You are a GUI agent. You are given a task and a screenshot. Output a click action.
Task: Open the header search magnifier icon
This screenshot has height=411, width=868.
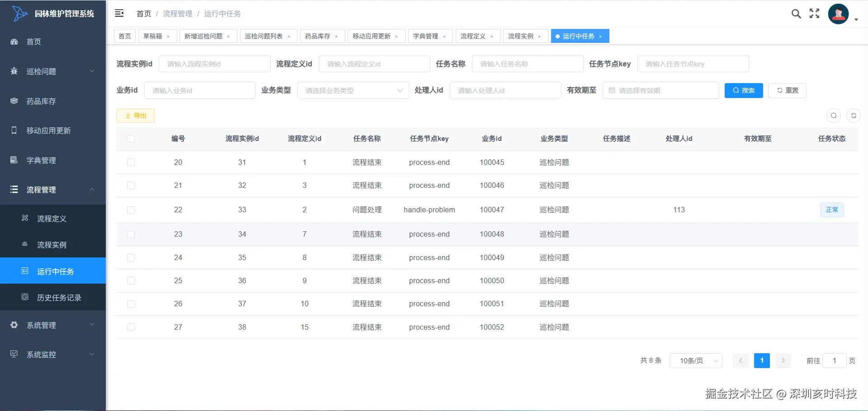[796, 14]
